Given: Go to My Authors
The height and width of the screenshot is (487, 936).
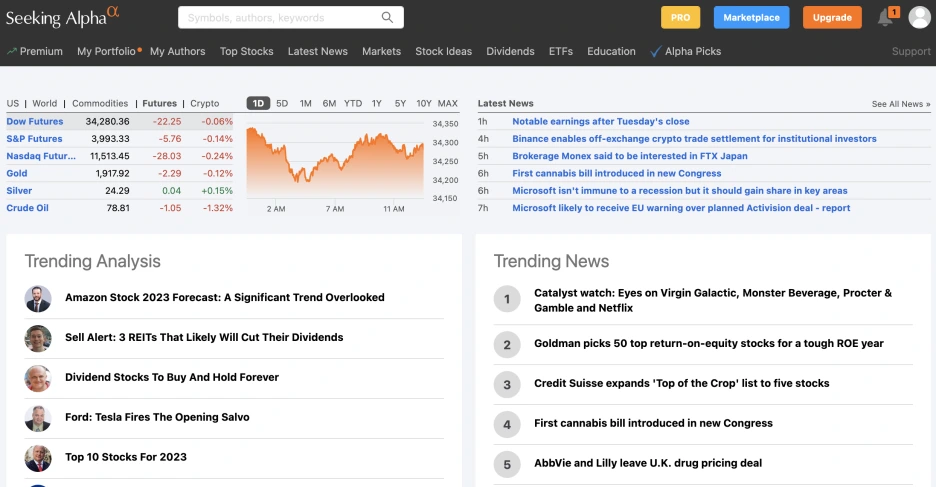Looking at the screenshot, I should (177, 51).
